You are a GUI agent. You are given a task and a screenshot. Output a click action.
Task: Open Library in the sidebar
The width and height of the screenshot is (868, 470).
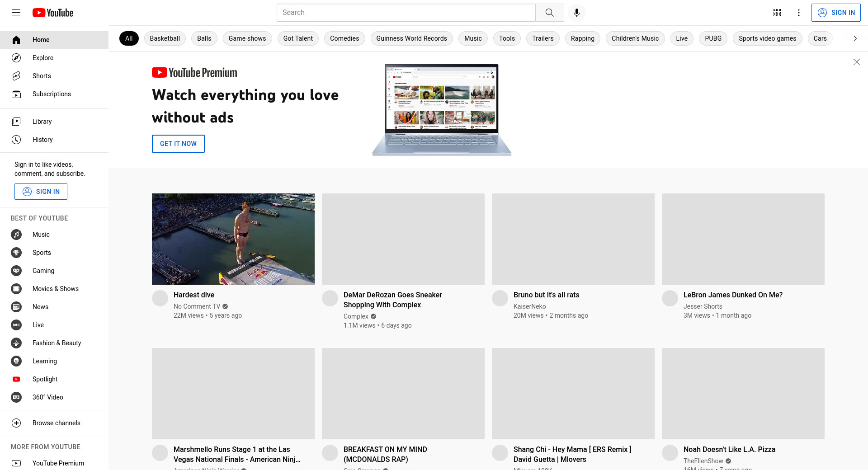click(x=54, y=122)
